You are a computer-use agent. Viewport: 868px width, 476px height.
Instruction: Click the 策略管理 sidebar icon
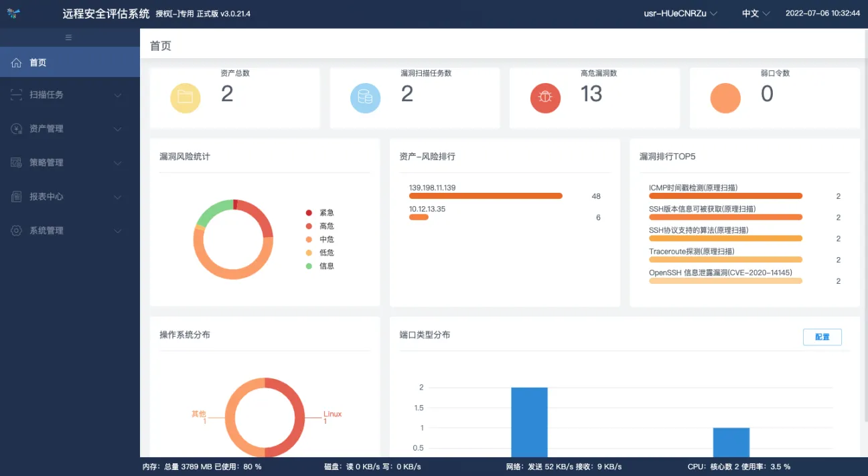[17, 163]
